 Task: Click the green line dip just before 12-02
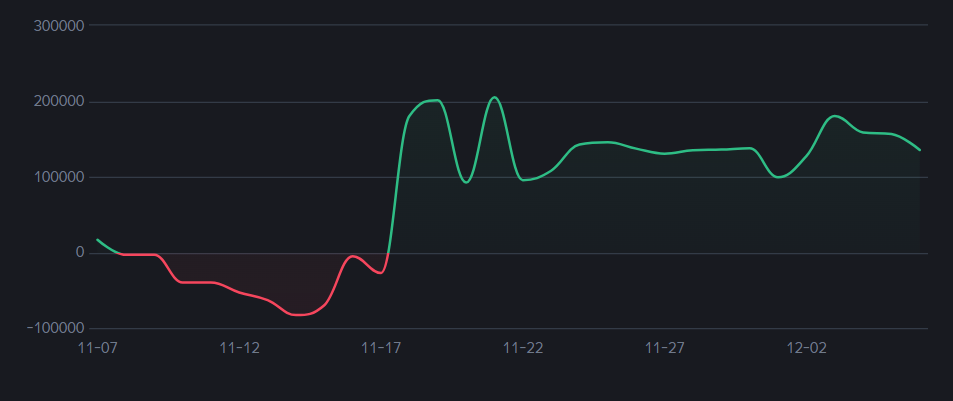coord(780,177)
